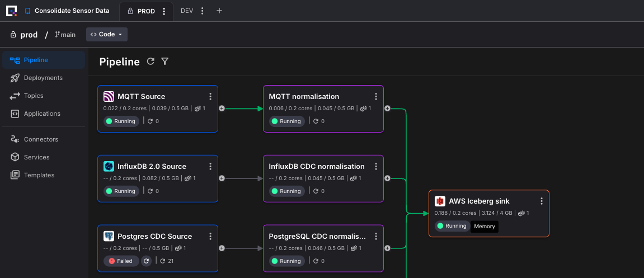The height and width of the screenshot is (278, 644).
Task: Open MQTT normalisation options menu
Action: pos(376,97)
